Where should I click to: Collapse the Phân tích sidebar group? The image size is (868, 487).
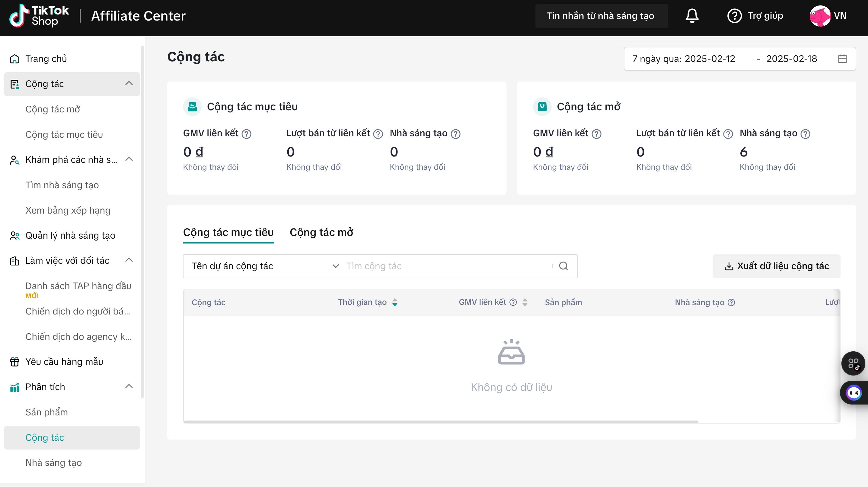point(129,386)
